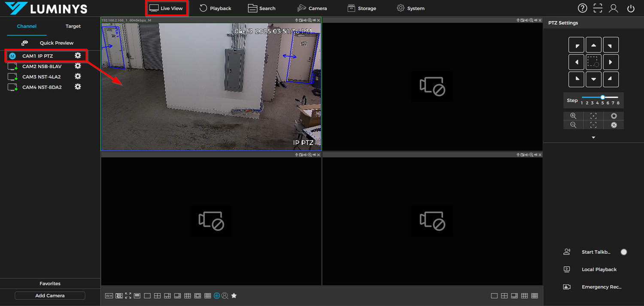Enable four-window grid layout view
The image size is (644, 306).
[x=157, y=295]
